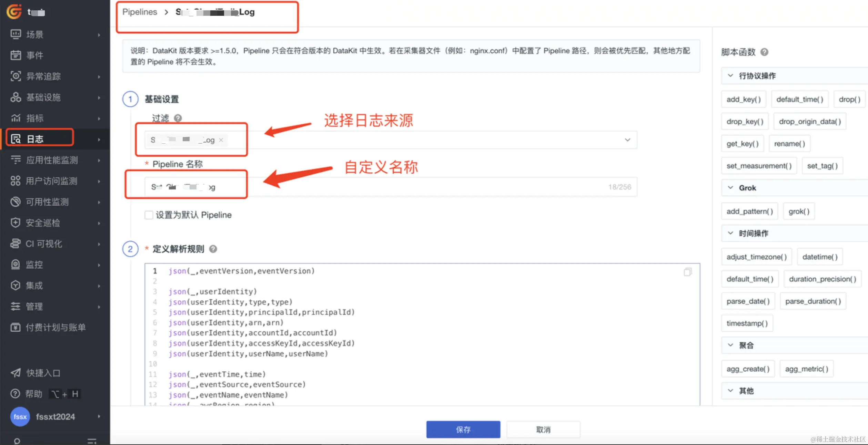The height and width of the screenshot is (445, 868).
Task: Click the 帮助 question mark icon
Action: [16, 394]
